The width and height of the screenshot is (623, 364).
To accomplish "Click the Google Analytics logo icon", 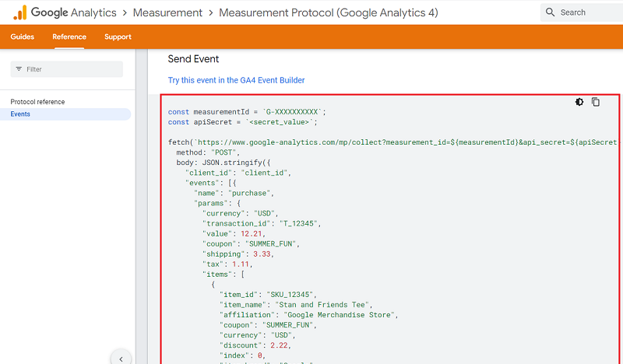I will coord(19,12).
